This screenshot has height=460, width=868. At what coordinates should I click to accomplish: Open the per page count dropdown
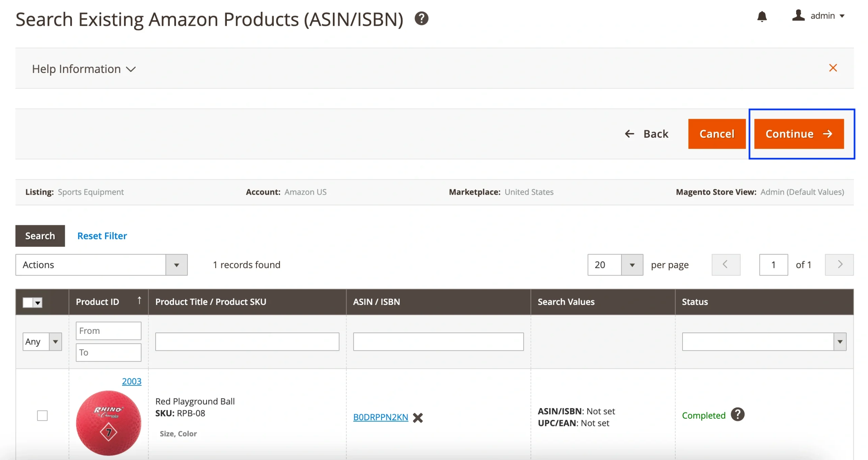point(632,265)
